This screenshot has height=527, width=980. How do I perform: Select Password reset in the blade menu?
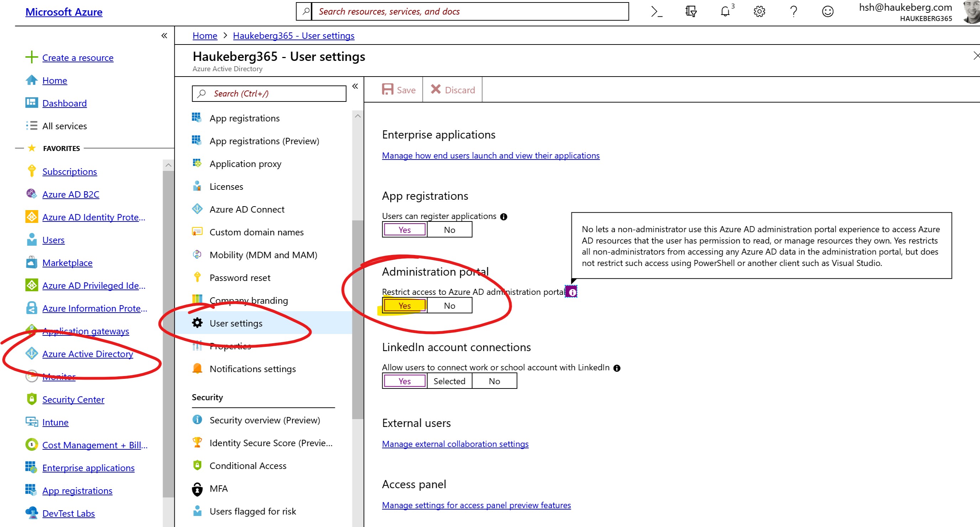[240, 278]
